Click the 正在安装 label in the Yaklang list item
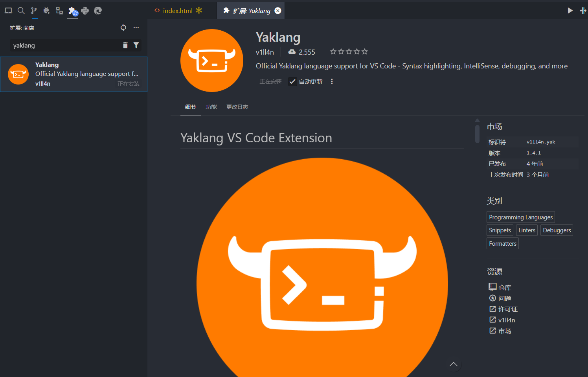Viewport: 588px width, 377px height. point(128,84)
